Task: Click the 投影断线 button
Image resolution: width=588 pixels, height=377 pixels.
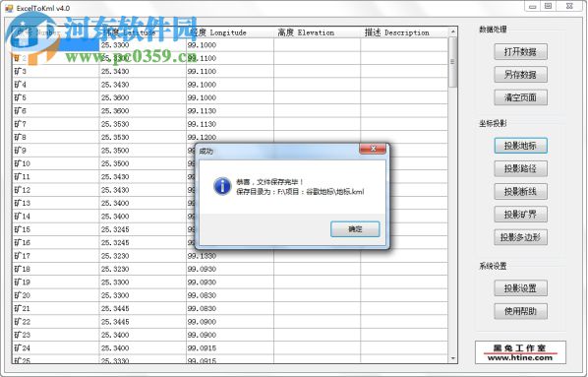Action: 520,192
